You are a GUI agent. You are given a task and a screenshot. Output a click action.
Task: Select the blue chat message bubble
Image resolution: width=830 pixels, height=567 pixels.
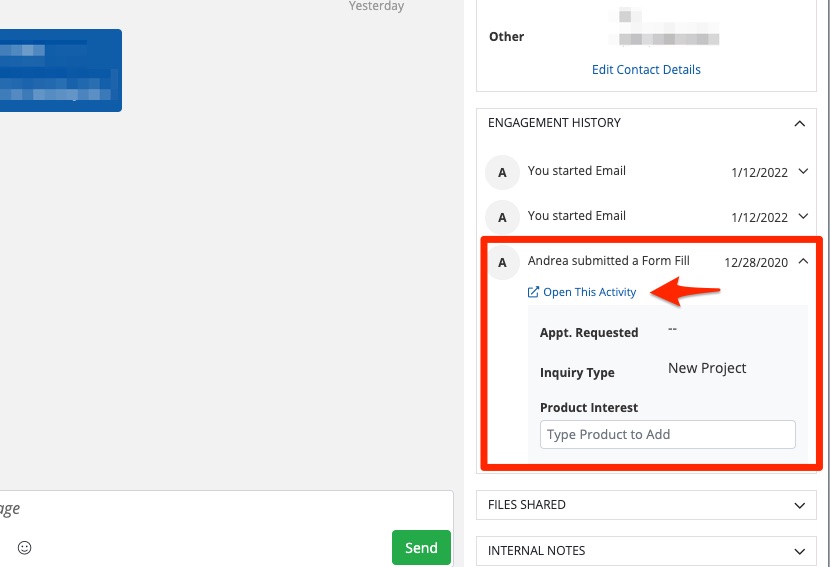point(60,70)
